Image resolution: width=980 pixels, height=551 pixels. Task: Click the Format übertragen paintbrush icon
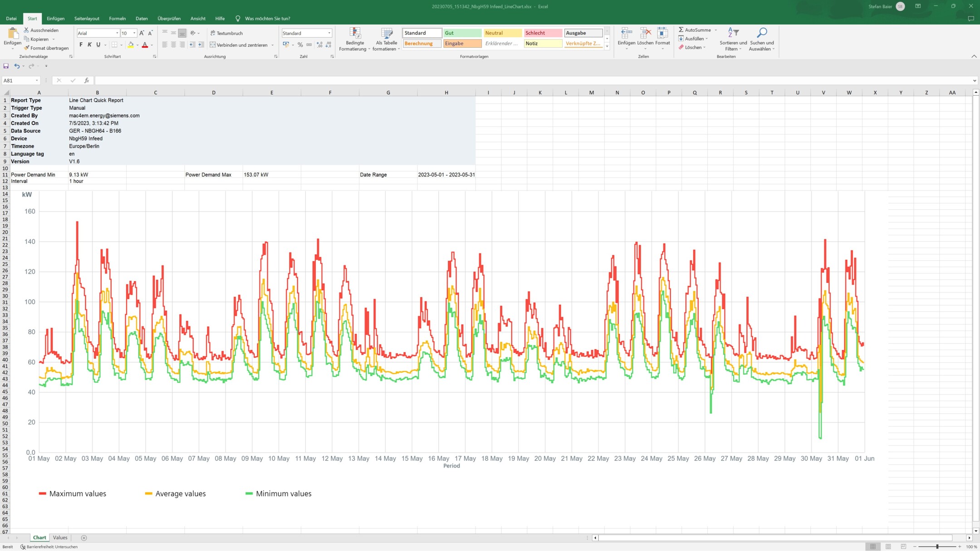[x=27, y=48]
